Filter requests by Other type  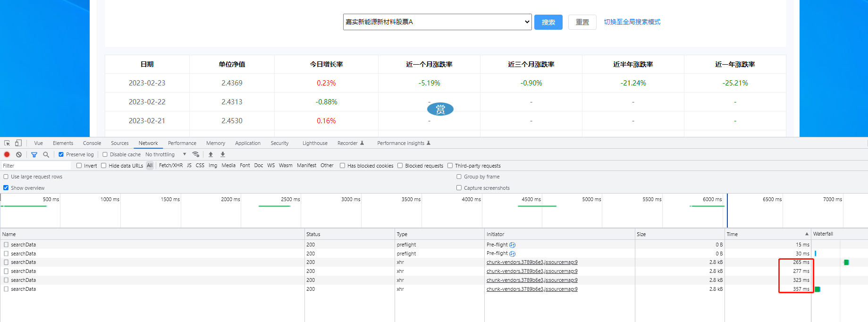(x=327, y=165)
